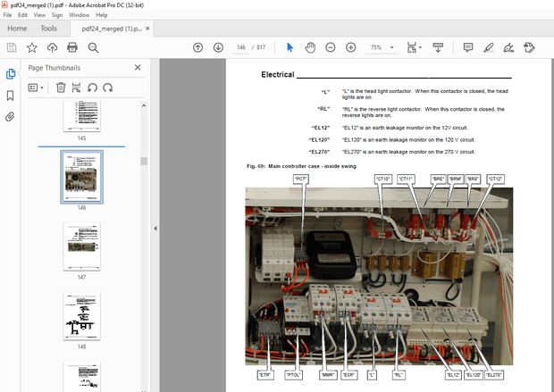Go to previous page arrow
The height and width of the screenshot is (392, 554).
(x=197, y=47)
